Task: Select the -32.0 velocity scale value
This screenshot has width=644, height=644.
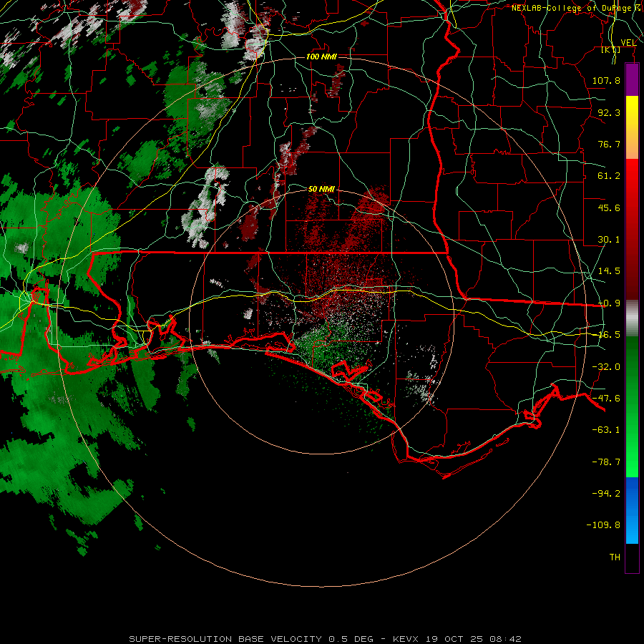Action: pyautogui.click(x=606, y=367)
